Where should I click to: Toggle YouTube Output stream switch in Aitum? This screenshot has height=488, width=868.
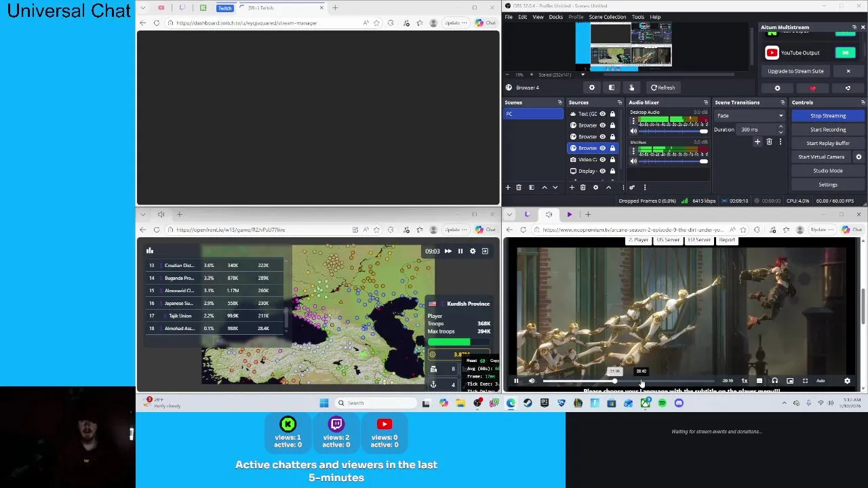click(x=845, y=52)
